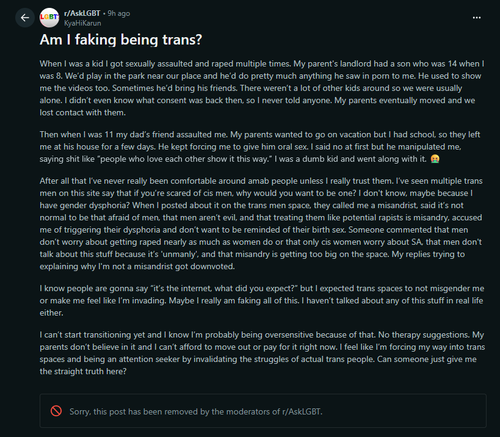This screenshot has width=500, height=437.
Task: Go back using the left arrow button
Action: pyautogui.click(x=25, y=18)
